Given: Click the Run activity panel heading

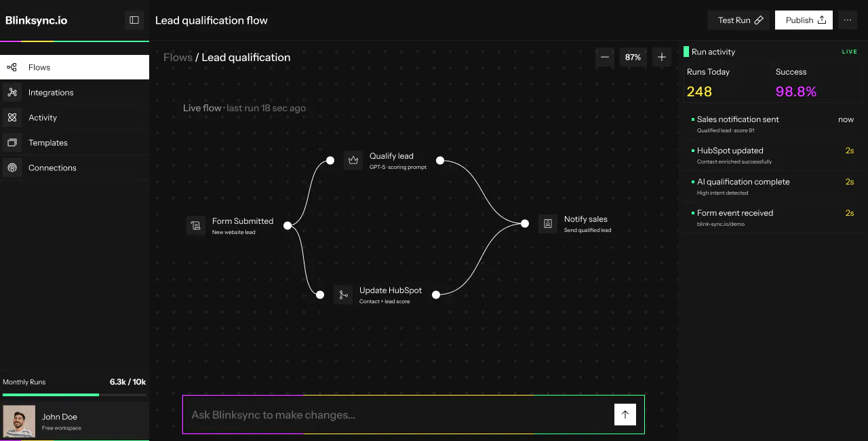Looking at the screenshot, I should 713,52.
